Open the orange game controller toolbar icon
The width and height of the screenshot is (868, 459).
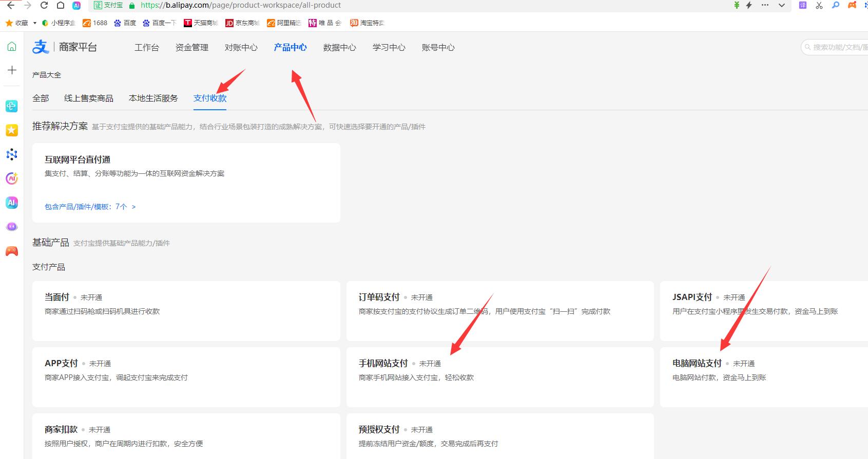pos(852,5)
